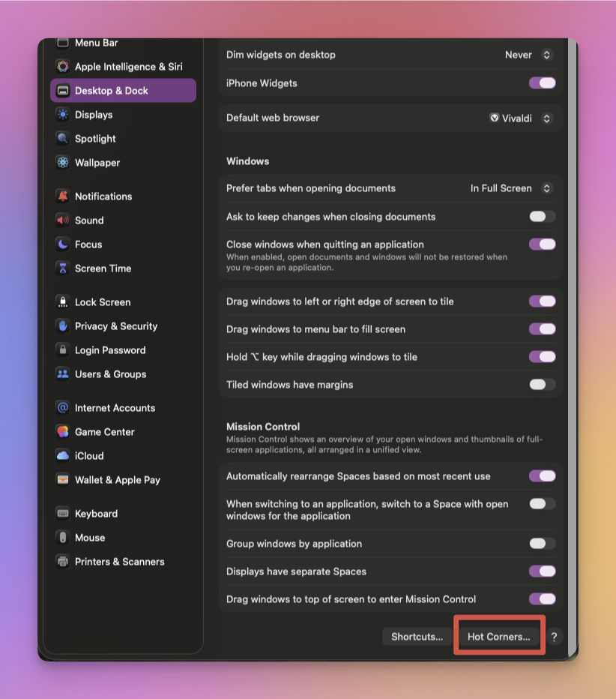Click the Wallpaper icon in sidebar
The height and width of the screenshot is (699, 616).
point(63,163)
